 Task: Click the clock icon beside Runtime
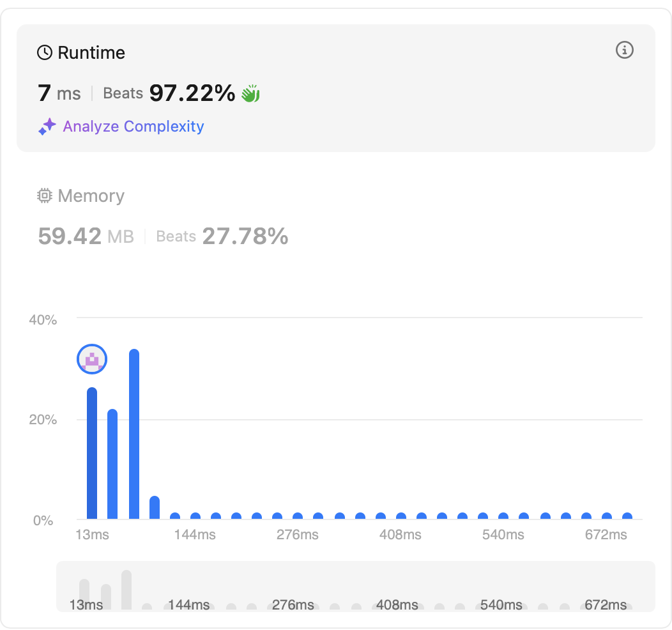click(x=45, y=52)
